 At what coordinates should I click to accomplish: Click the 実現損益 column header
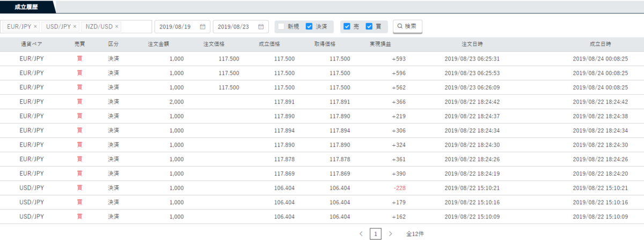point(380,44)
